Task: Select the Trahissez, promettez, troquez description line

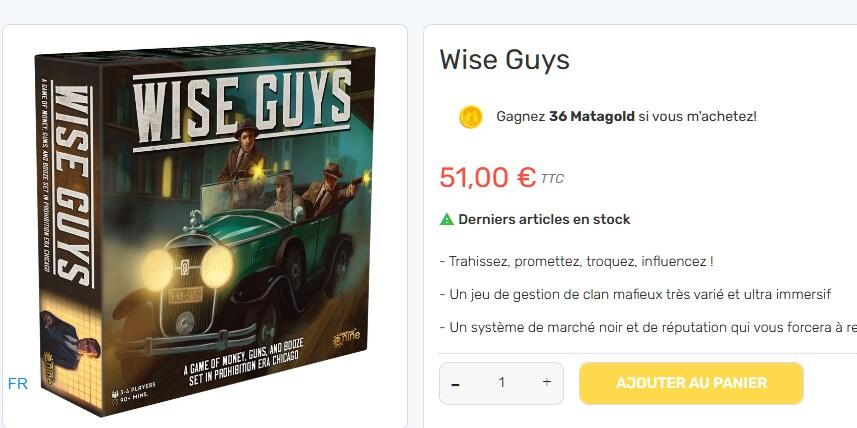Action: point(576,262)
